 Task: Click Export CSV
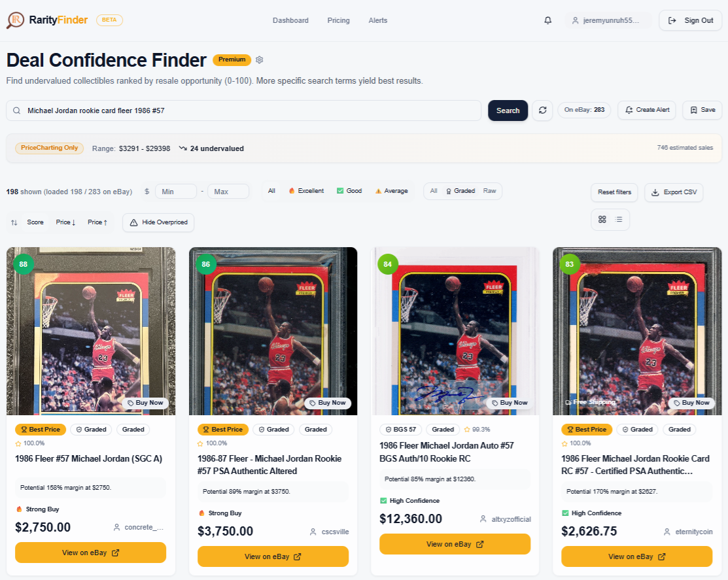(x=674, y=192)
